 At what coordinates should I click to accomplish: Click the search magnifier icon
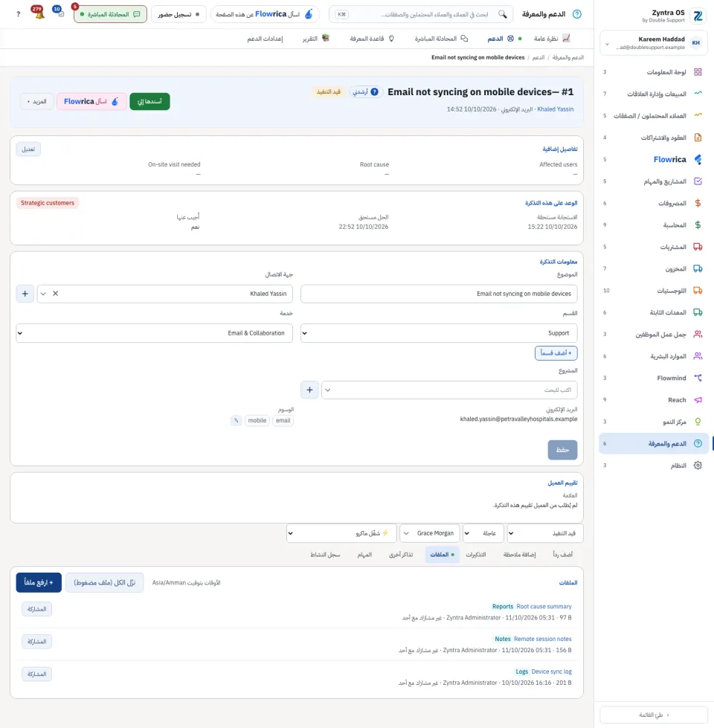pyautogui.click(x=502, y=14)
